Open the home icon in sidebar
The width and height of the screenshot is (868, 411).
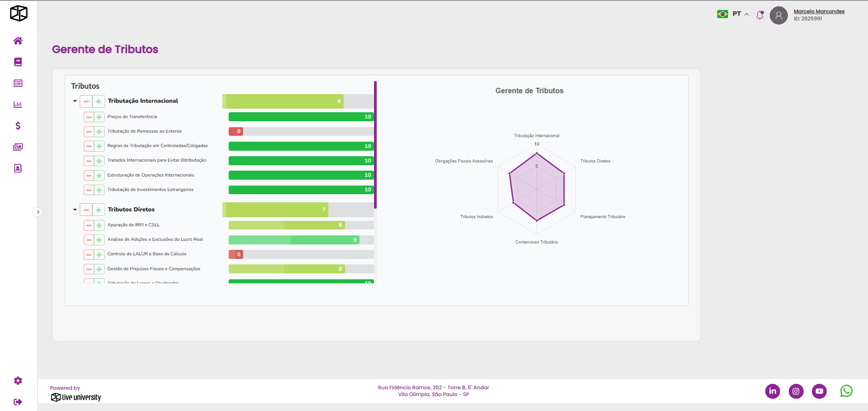pyautogui.click(x=18, y=41)
